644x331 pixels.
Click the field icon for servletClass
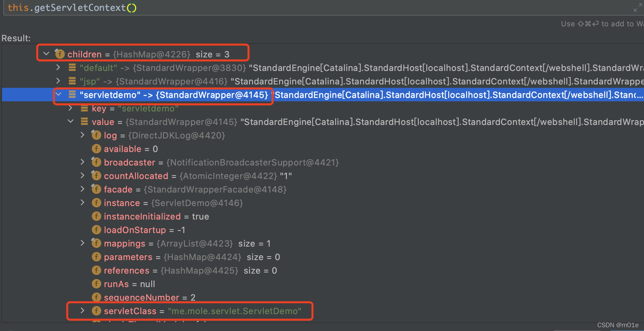(x=97, y=311)
